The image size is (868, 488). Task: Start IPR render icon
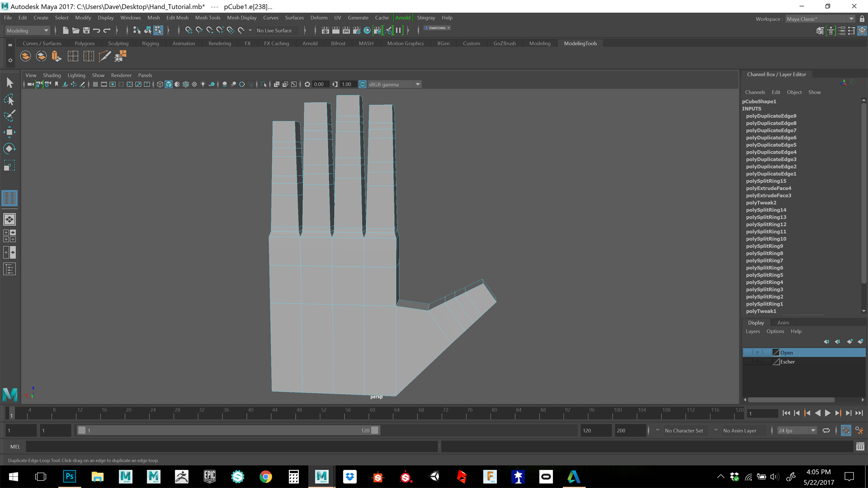tap(346, 30)
